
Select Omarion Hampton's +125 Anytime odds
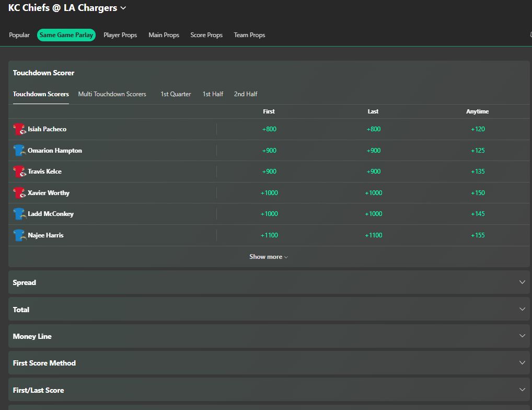click(477, 150)
